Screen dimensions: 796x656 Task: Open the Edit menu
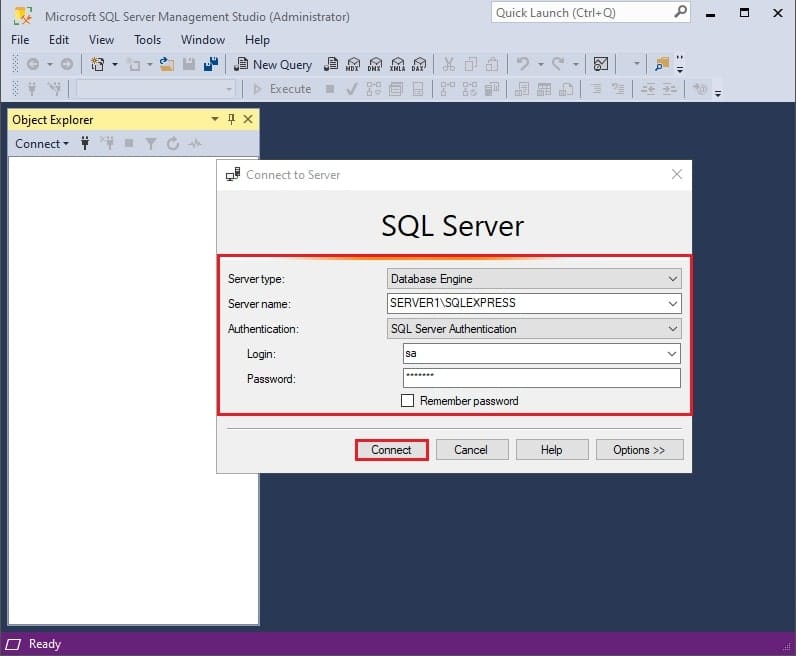[59, 40]
